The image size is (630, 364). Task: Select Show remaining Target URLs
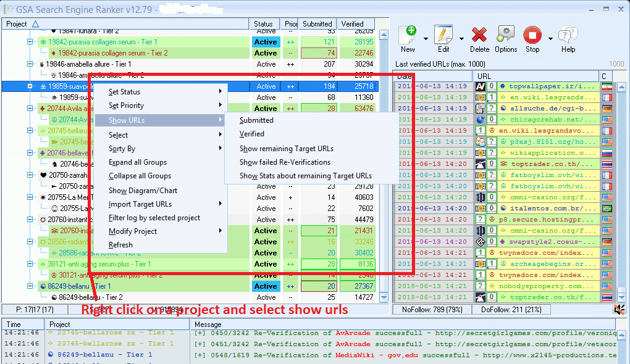287,149
